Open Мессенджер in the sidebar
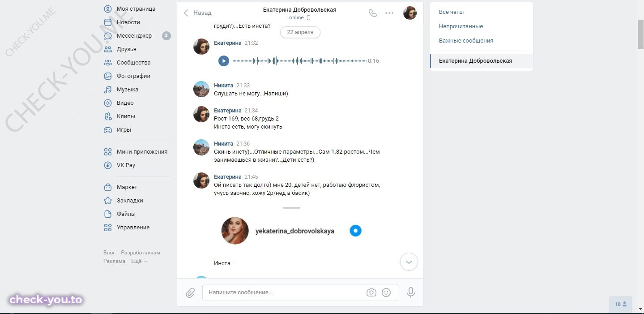Image resolution: width=644 pixels, height=314 pixels. coord(134,36)
